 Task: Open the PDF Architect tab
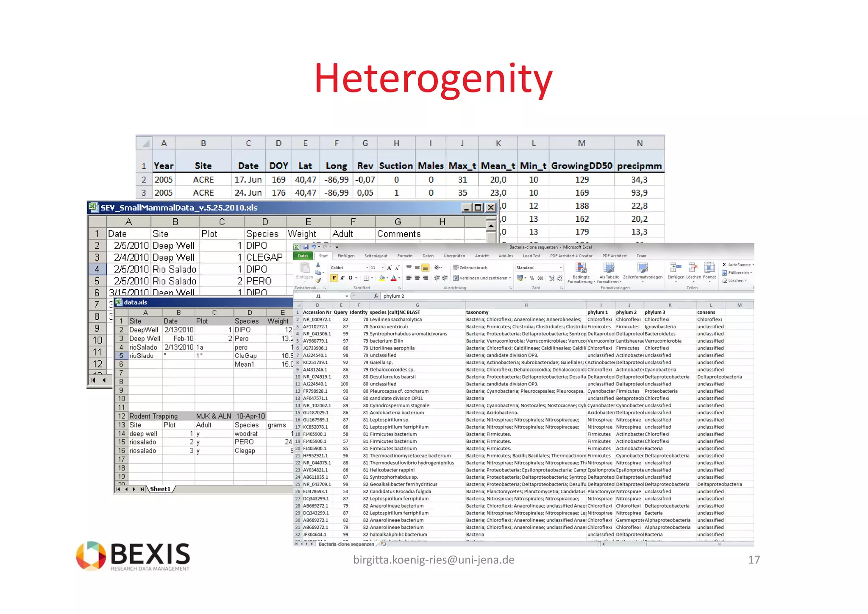coord(614,256)
